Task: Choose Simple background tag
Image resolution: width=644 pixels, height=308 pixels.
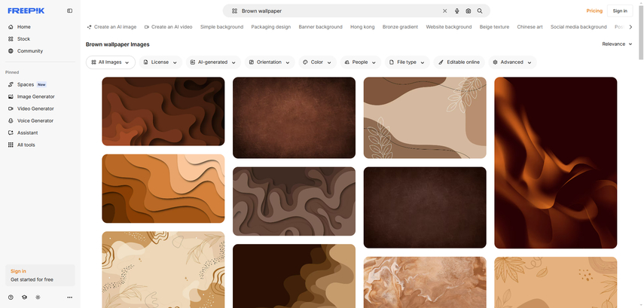Action: click(221, 27)
